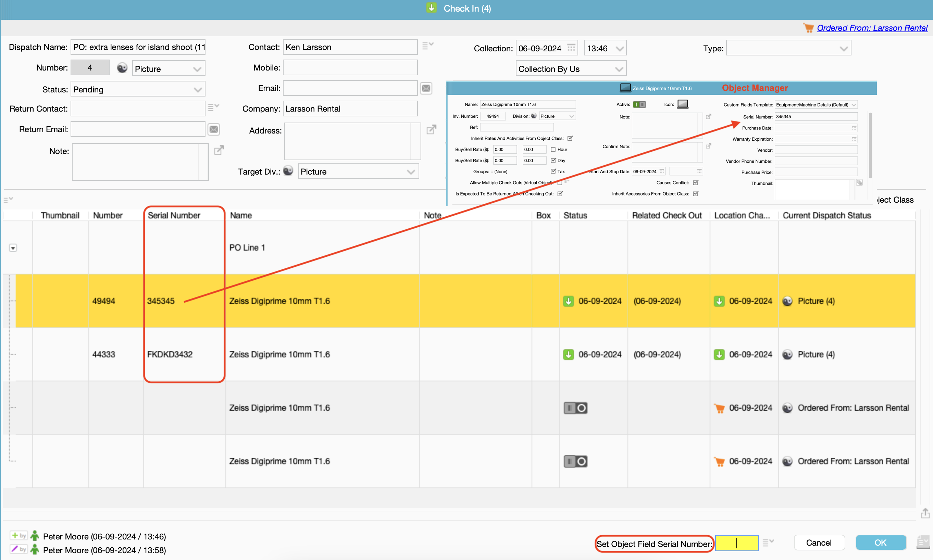Open the Status Pending dropdown
This screenshot has height=560, width=933.
197,89
